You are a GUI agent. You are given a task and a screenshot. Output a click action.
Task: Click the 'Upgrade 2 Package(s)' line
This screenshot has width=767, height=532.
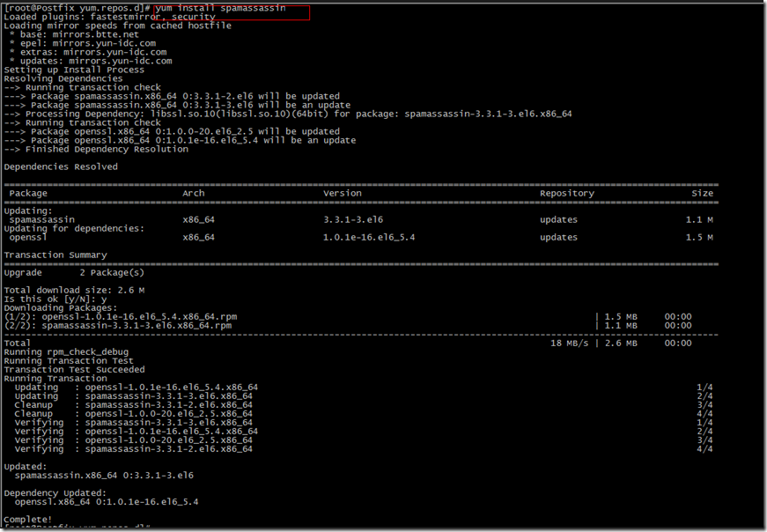(74, 272)
